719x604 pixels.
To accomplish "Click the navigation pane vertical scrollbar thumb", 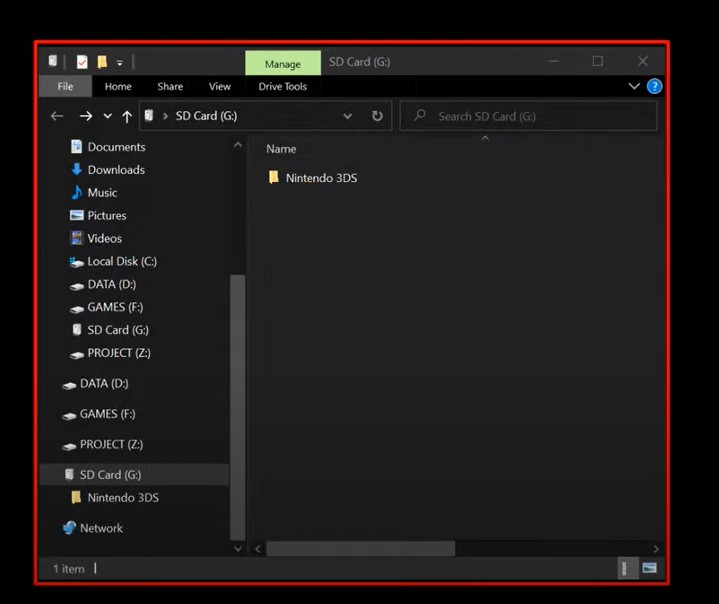I will click(238, 407).
